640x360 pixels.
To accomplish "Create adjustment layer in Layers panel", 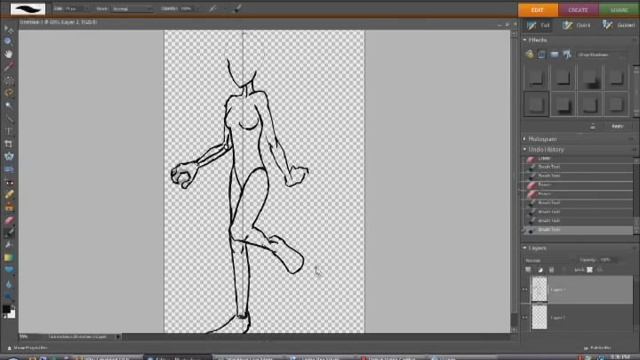I will click(540, 270).
